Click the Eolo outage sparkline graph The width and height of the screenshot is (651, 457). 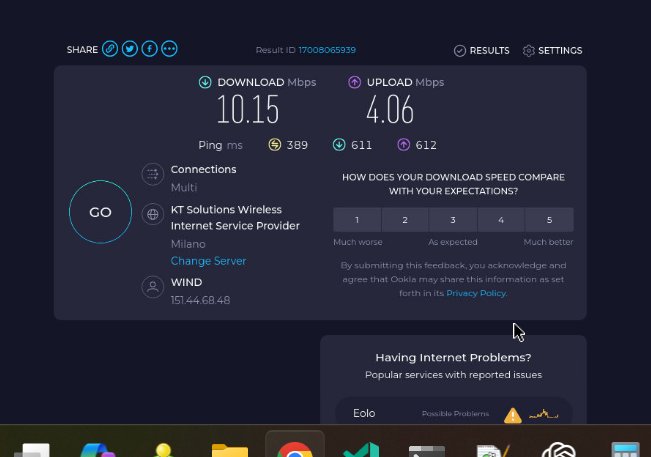[x=543, y=414]
